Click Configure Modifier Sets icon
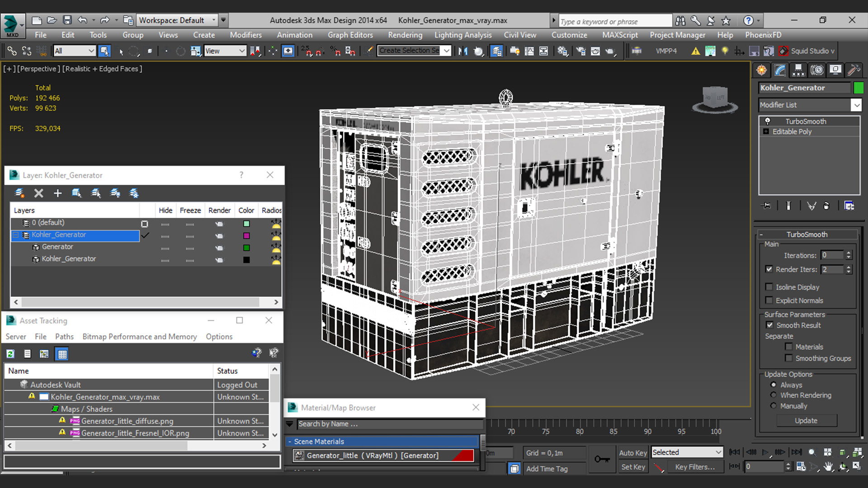 [x=849, y=206]
